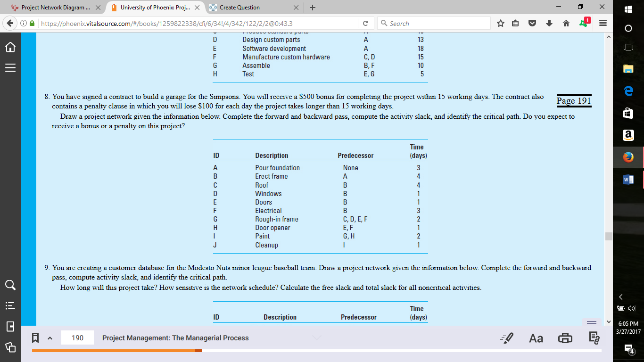Image resolution: width=644 pixels, height=362 pixels.
Task: Launch Microsoft Word from the taskbar
Action: pyautogui.click(x=627, y=179)
